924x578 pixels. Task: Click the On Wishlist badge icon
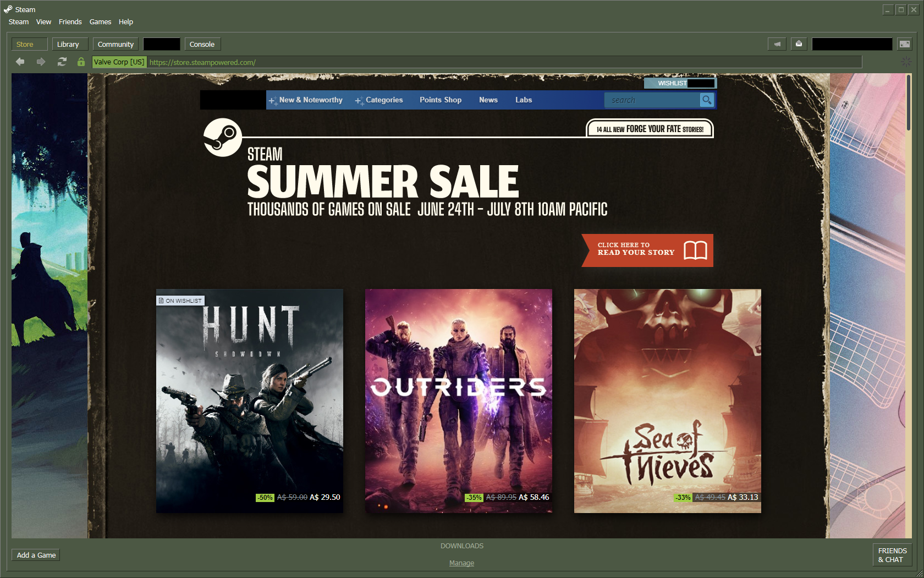pos(161,301)
